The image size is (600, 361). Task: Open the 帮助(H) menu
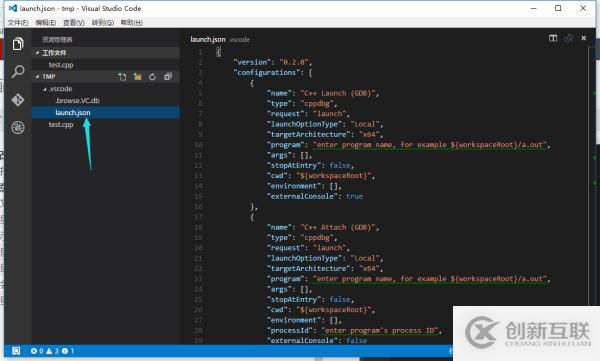(x=132, y=23)
